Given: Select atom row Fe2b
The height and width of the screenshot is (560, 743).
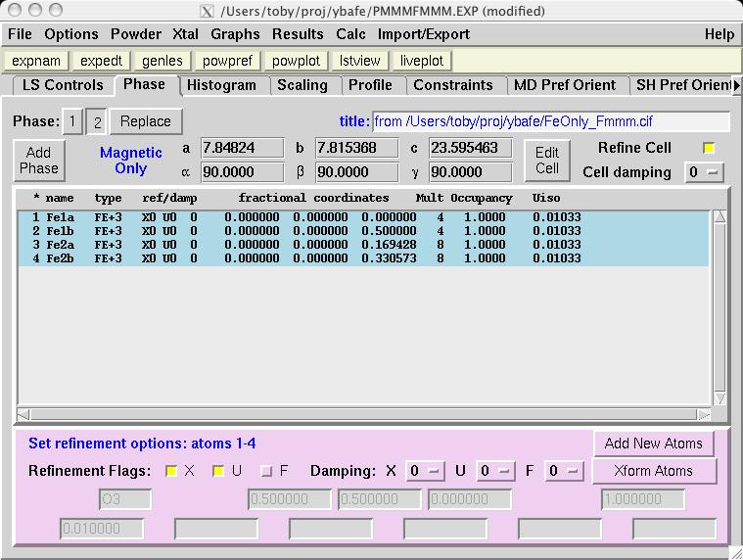Looking at the screenshot, I should click(363, 258).
